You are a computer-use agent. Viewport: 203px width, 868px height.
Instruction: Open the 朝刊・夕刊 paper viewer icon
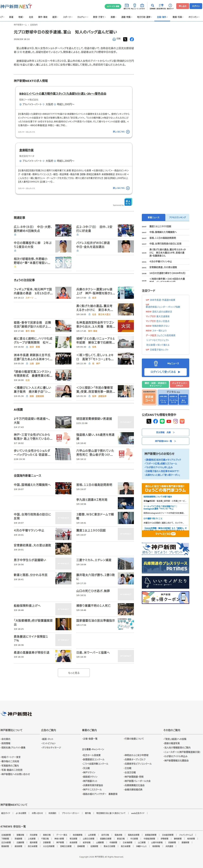point(127,6)
